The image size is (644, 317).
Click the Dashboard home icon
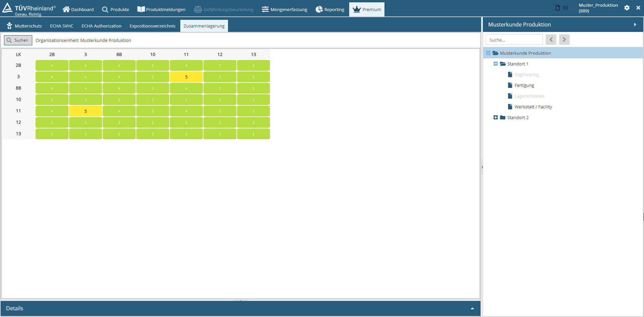click(x=66, y=9)
